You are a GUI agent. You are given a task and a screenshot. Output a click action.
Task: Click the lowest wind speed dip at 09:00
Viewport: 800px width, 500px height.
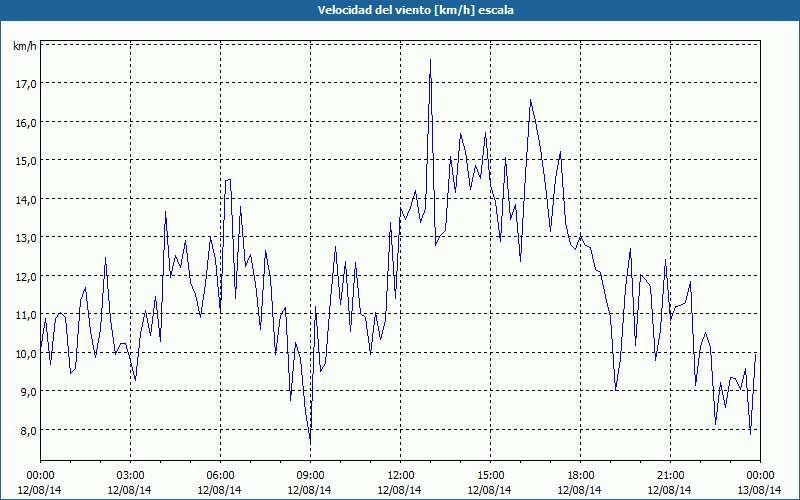[x=310, y=442]
